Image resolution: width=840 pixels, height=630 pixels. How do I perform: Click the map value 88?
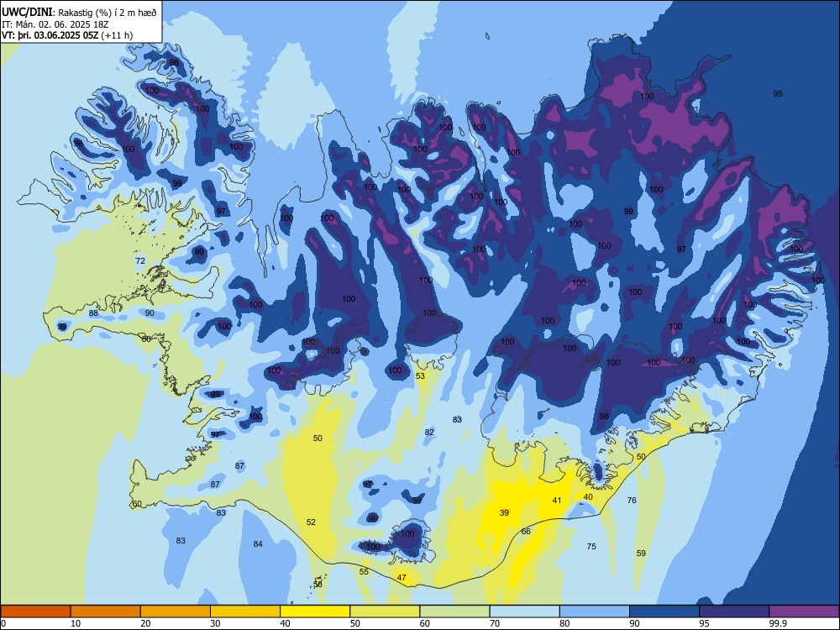pos(93,312)
